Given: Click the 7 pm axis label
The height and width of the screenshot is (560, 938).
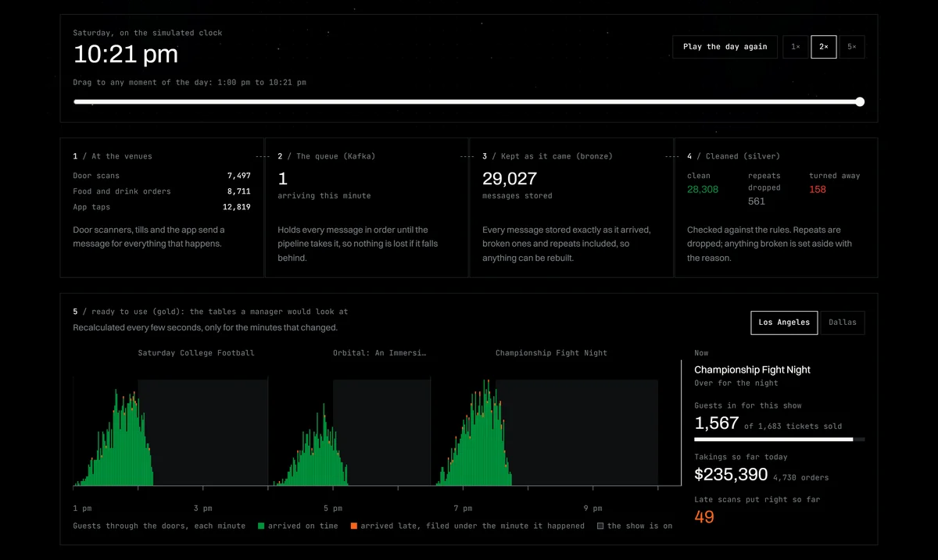Looking at the screenshot, I should click(463, 508).
